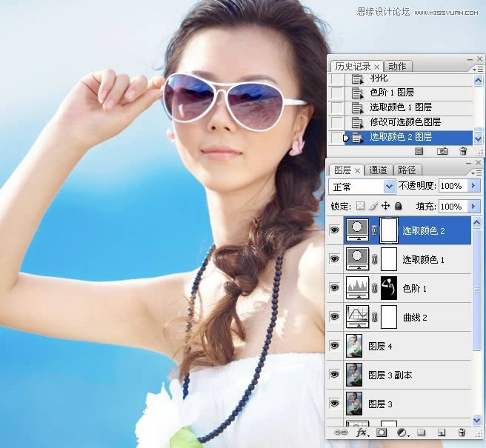
Task: Click the add layer mask icon
Action: click(382, 432)
